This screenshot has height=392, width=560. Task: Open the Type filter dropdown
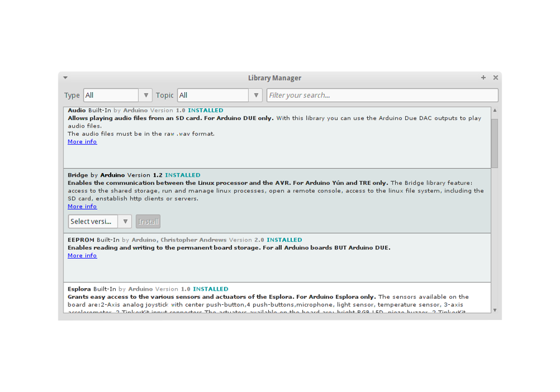[118, 95]
